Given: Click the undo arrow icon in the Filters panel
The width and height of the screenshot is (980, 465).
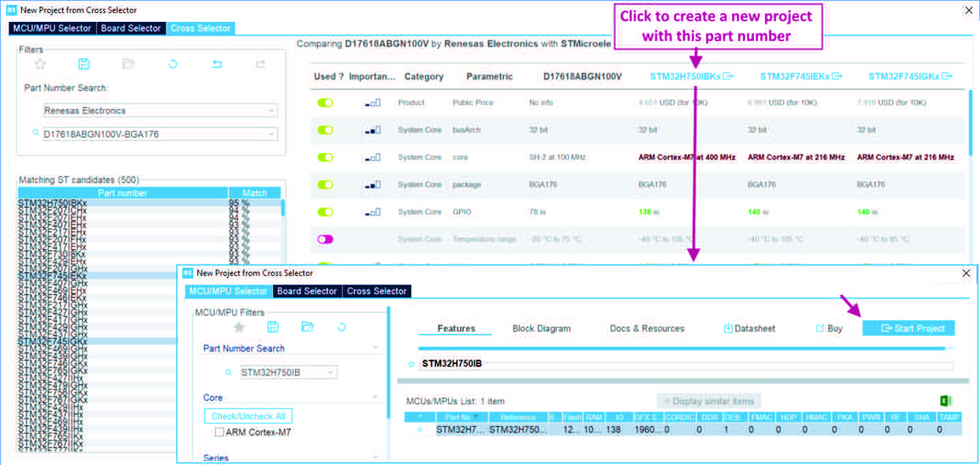Looking at the screenshot, I should tap(216, 64).
